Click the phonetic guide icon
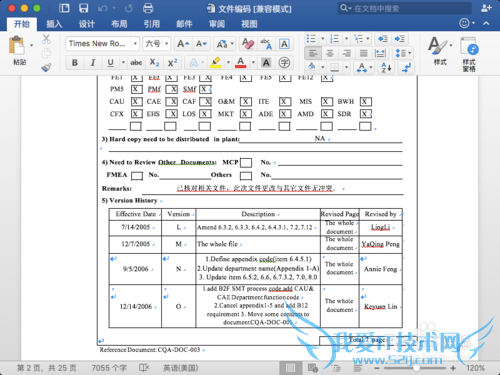Image resolution: width=500 pixels, height=375 pixels. click(x=266, y=44)
